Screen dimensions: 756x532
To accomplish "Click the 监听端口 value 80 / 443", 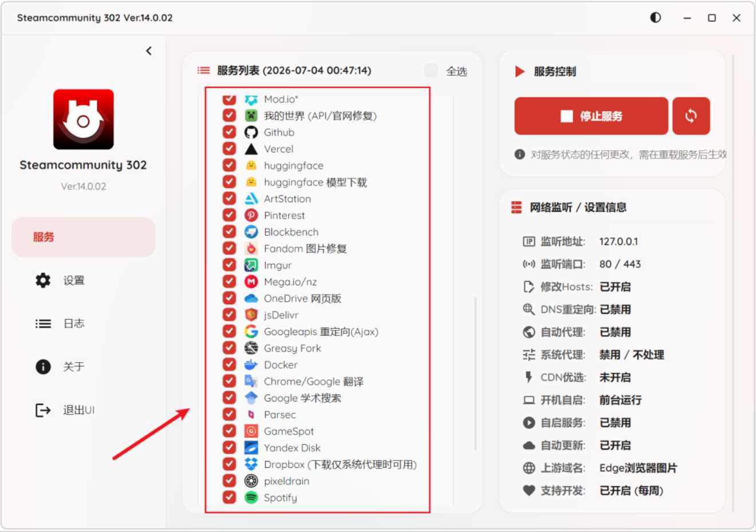I will [x=620, y=264].
